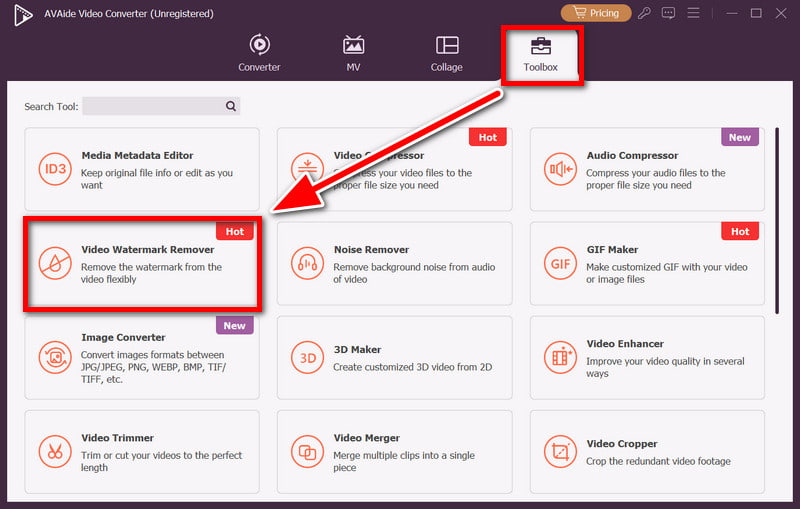Open Noise Remover title
The height and width of the screenshot is (509, 800).
point(371,249)
